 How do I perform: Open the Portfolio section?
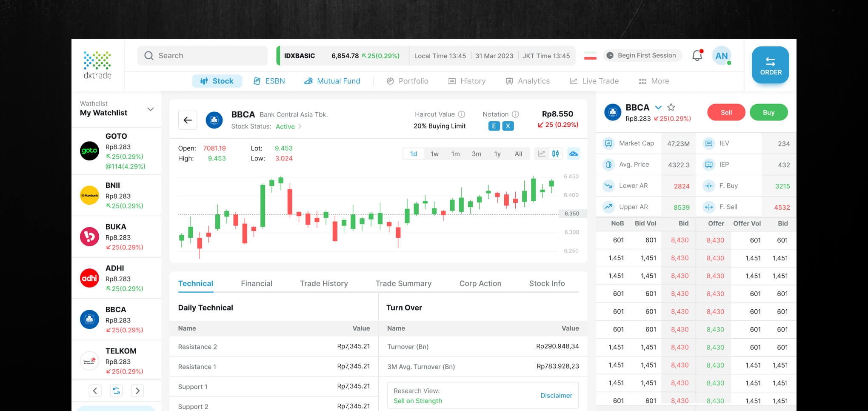tap(407, 81)
